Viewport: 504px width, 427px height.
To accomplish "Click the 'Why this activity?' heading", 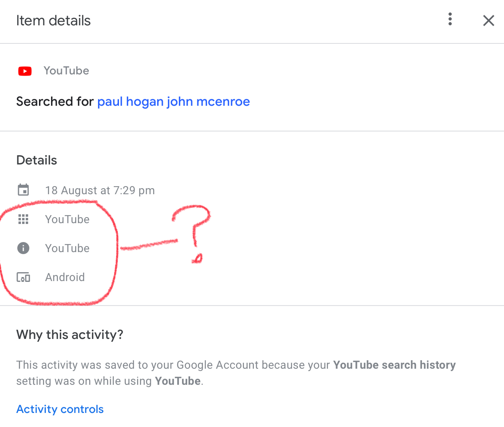I will click(70, 335).
